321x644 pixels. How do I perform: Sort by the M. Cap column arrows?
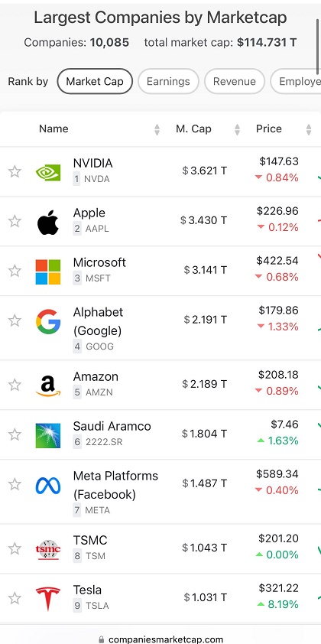pos(237,130)
